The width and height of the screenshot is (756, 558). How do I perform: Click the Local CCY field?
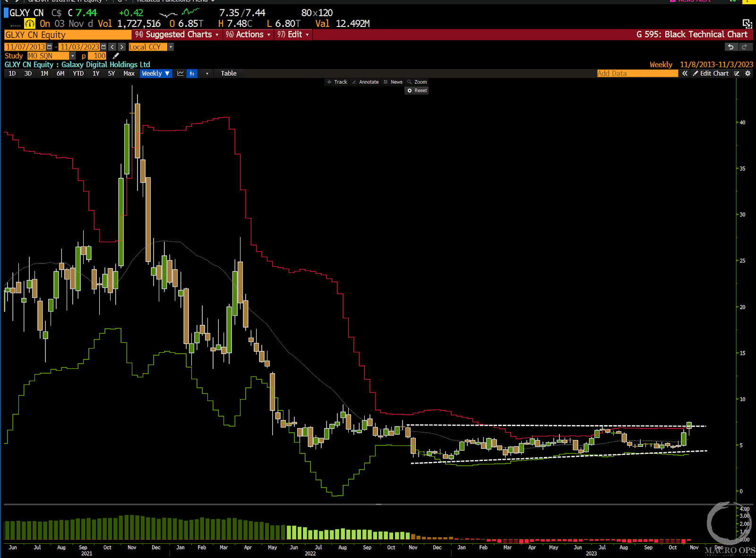(148, 47)
